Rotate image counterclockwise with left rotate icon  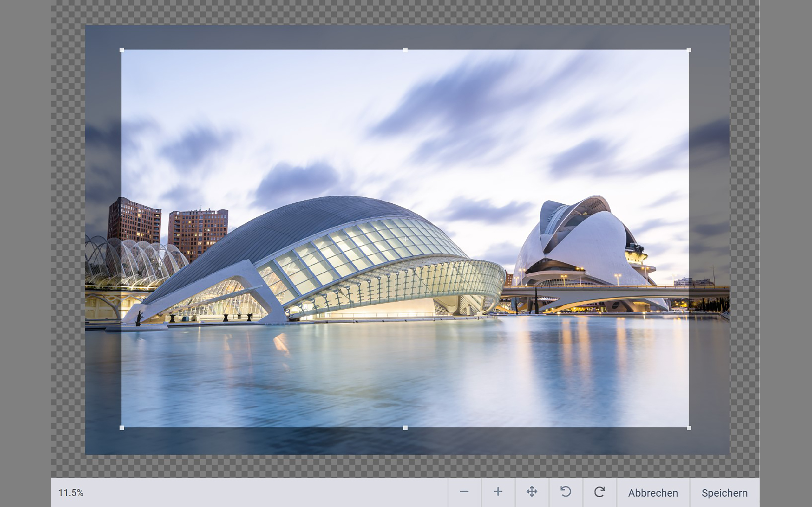click(566, 492)
